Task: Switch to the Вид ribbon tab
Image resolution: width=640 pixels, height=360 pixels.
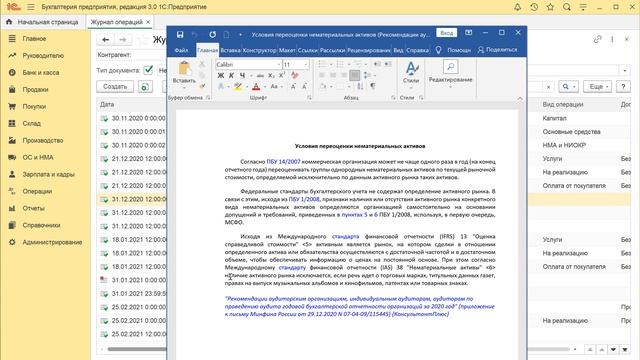Action: point(398,50)
